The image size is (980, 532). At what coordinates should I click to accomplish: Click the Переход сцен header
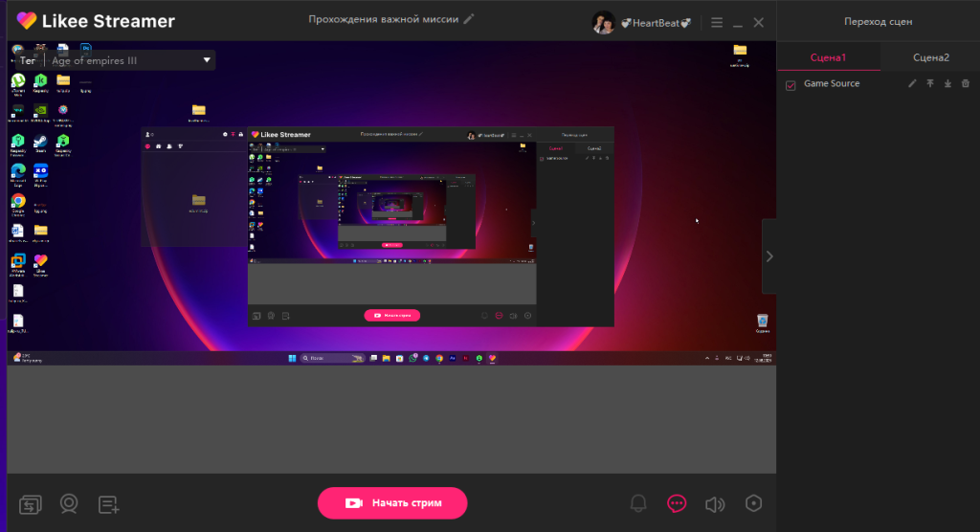click(879, 21)
